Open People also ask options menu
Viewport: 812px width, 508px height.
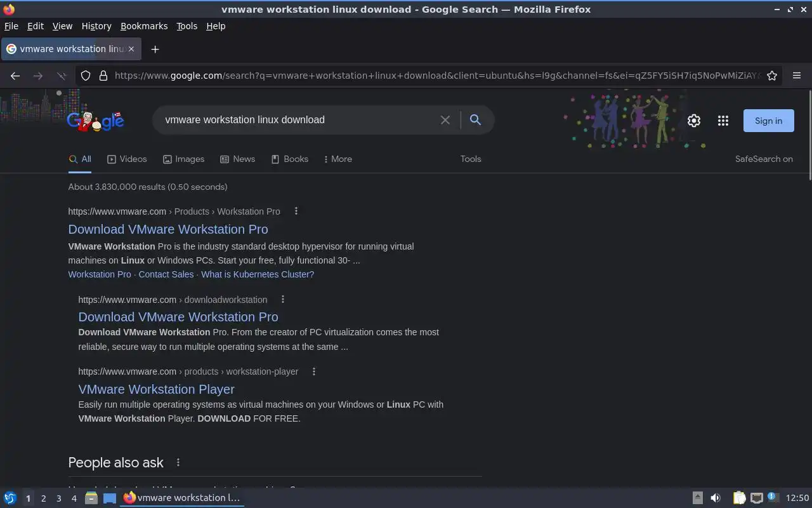pyautogui.click(x=178, y=462)
